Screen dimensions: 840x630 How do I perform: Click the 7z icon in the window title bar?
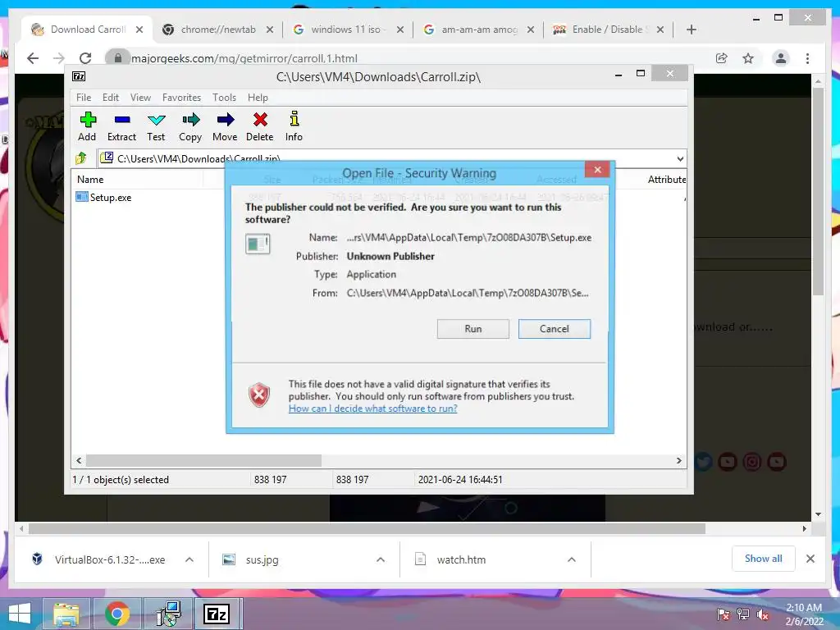[x=79, y=76]
